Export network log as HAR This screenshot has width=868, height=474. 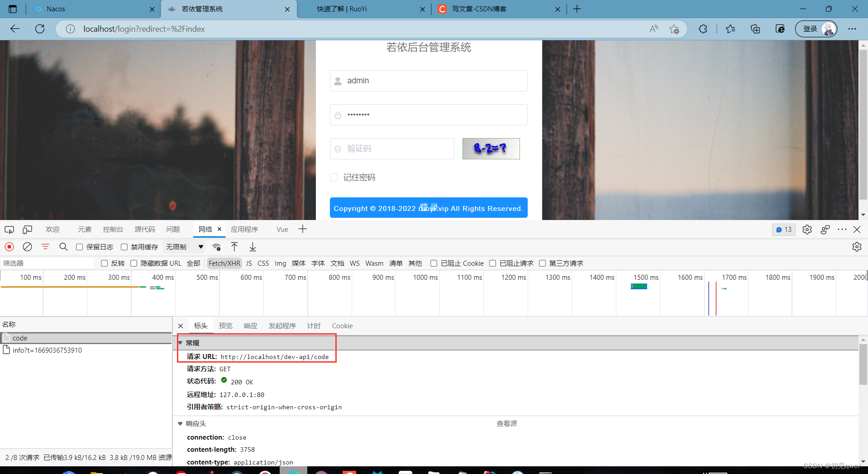pyautogui.click(x=253, y=247)
